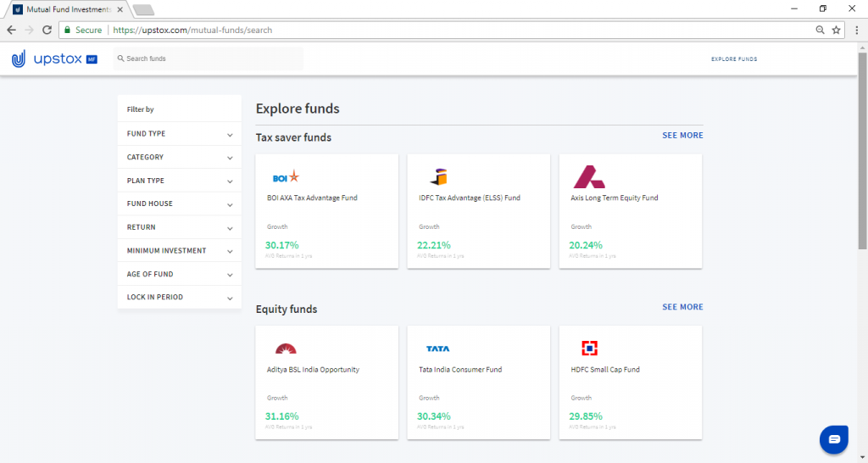Select the Mutual Fund Investments browser tab
The height and width of the screenshot is (463, 868).
click(x=69, y=9)
